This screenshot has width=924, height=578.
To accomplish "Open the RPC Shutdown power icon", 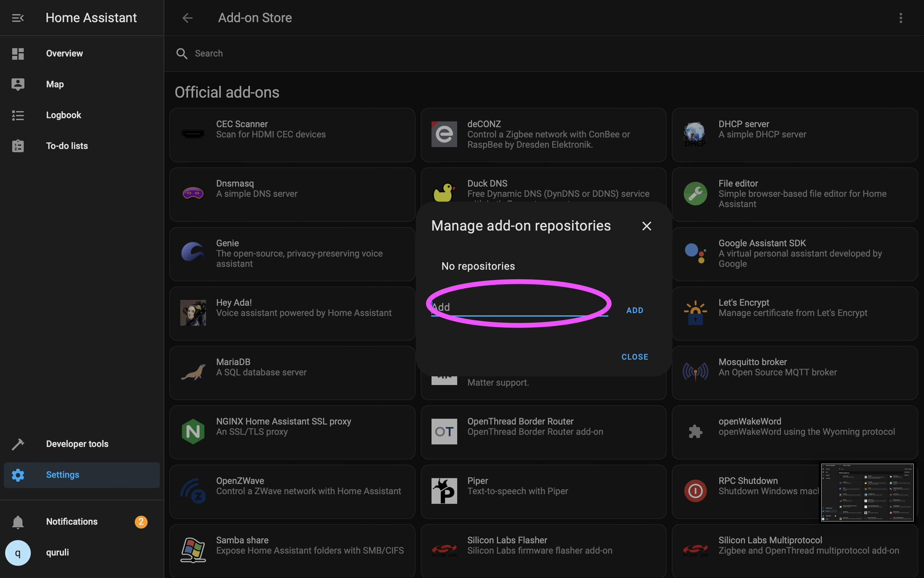I will coord(695,491).
